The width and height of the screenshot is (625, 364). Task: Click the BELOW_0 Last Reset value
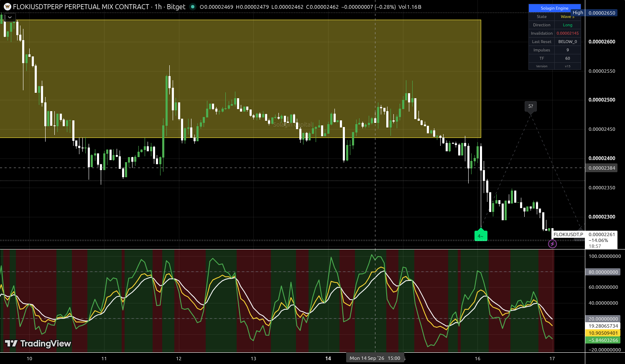coord(568,42)
